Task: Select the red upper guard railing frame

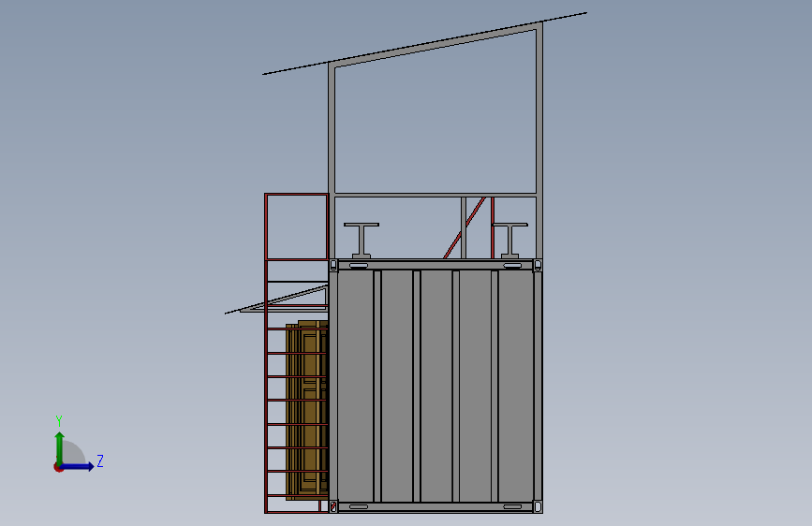Action: click(296, 226)
